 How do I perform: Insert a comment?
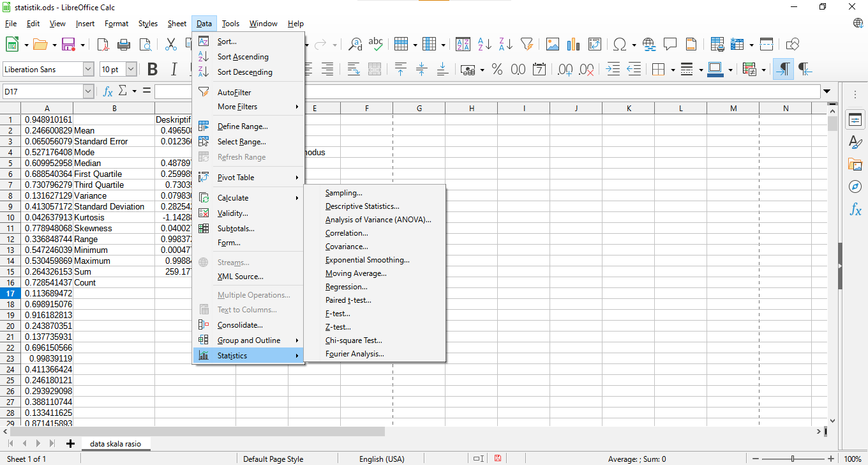[670, 44]
